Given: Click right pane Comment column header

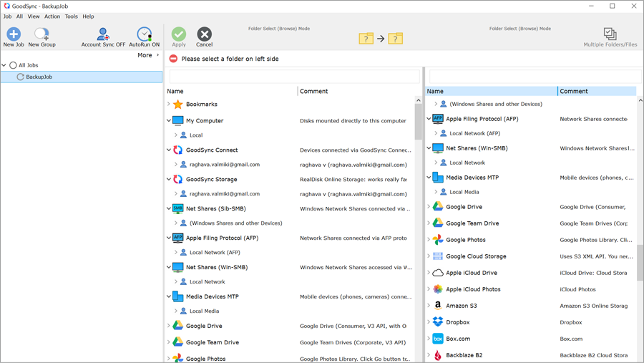Looking at the screenshot, I should coord(597,91).
